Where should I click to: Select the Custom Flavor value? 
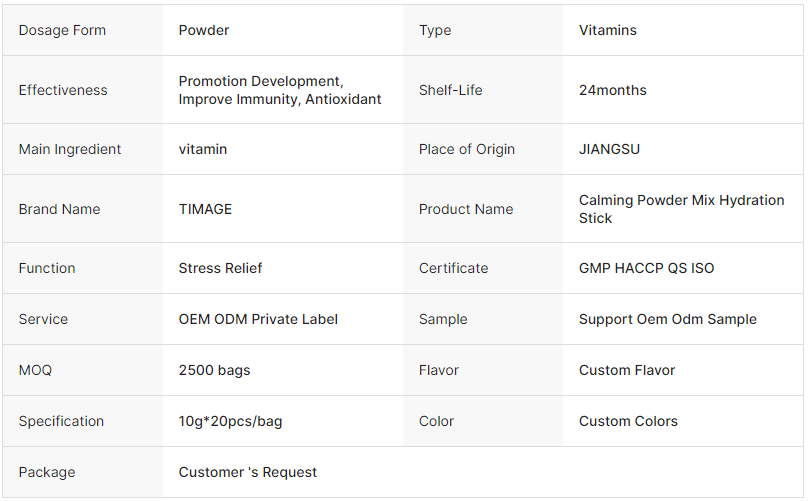coord(627,370)
